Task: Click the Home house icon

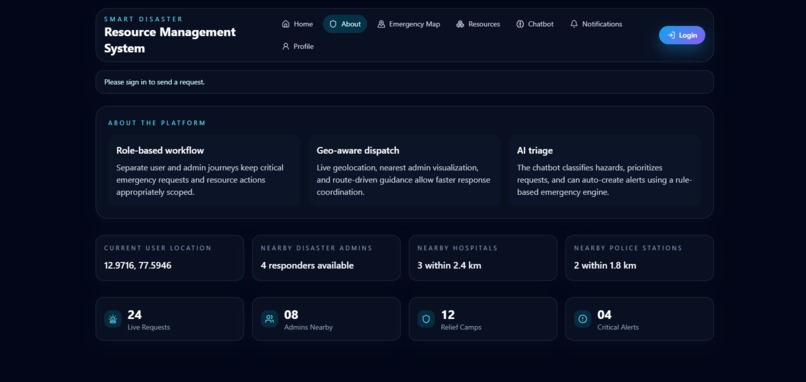Action: tap(285, 24)
